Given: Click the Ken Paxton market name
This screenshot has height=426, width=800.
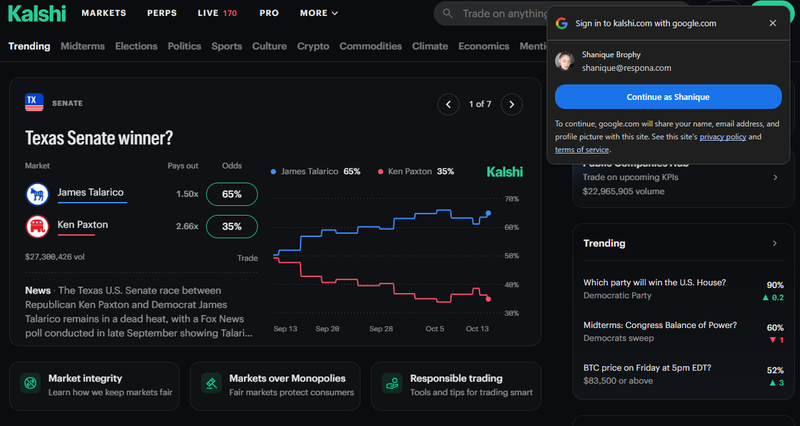Looking at the screenshot, I should 83,224.
